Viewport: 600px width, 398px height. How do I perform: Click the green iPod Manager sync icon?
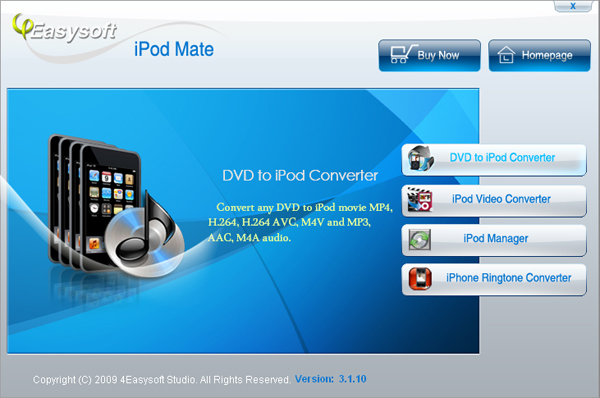click(x=420, y=240)
